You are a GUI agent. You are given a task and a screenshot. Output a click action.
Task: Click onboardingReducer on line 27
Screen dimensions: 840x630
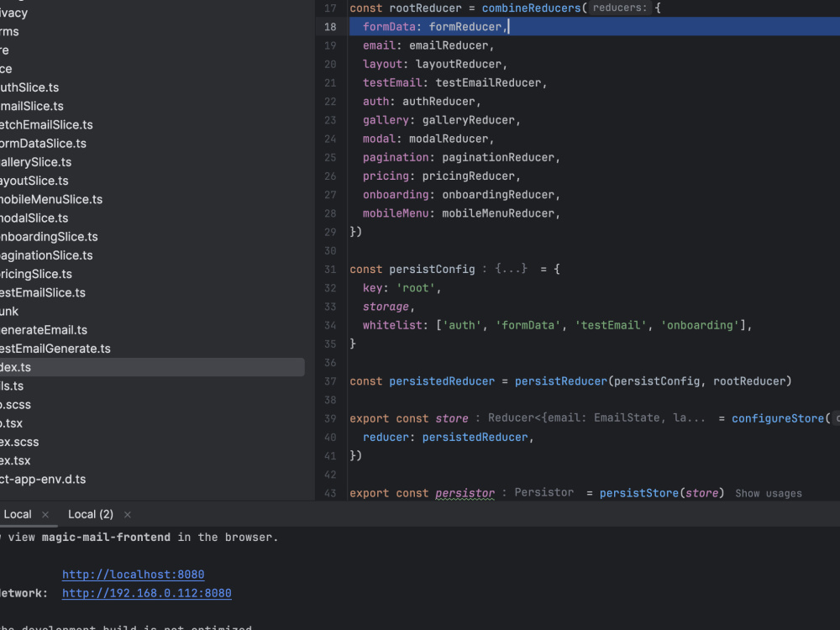coord(498,195)
